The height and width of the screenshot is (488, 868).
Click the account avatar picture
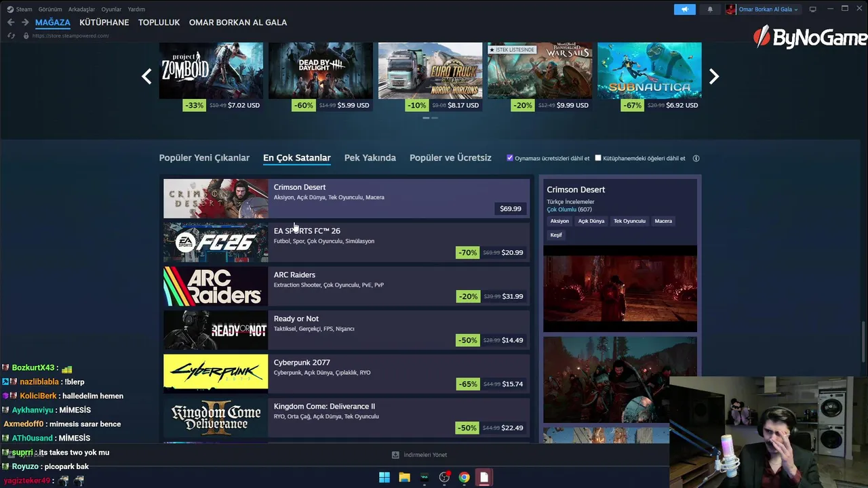point(730,9)
